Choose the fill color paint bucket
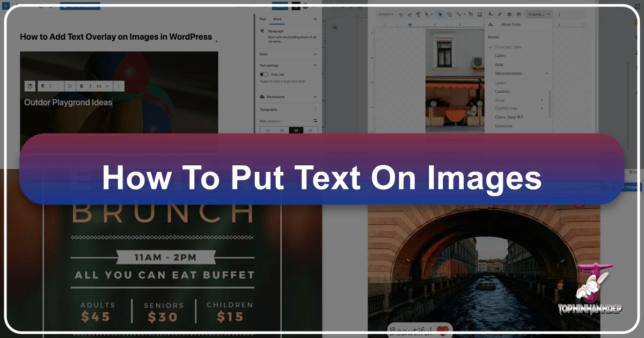The height and width of the screenshot is (338, 644). 490,14
